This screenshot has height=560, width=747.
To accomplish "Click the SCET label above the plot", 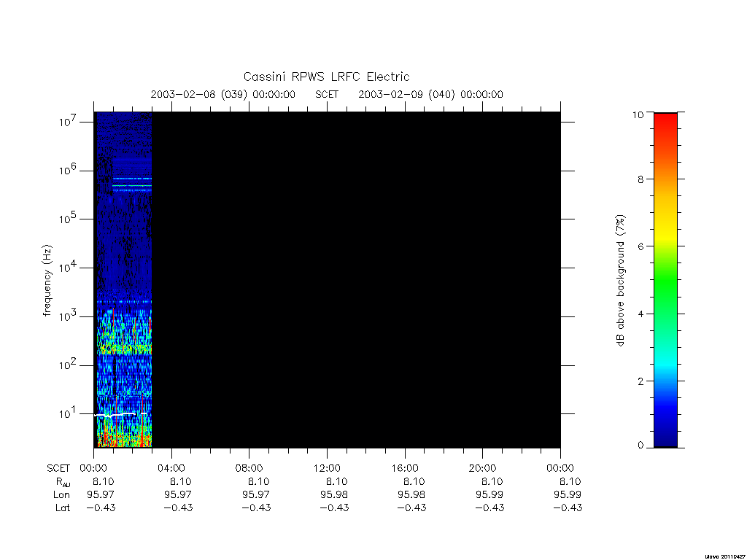I will tap(327, 94).
